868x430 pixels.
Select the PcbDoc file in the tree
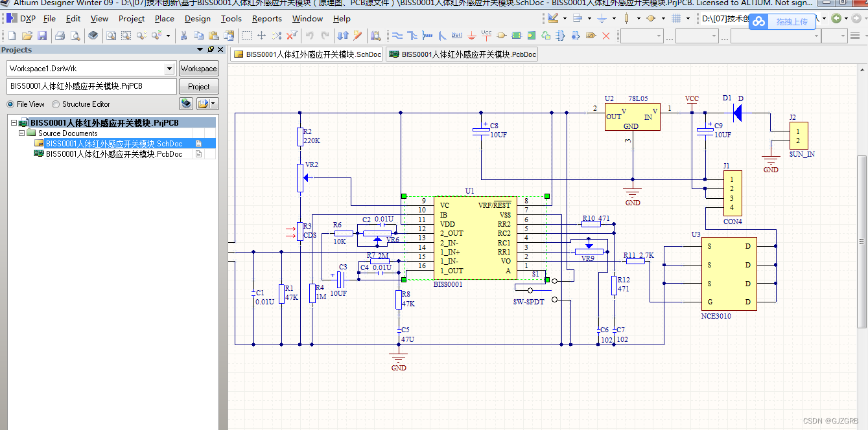point(114,154)
